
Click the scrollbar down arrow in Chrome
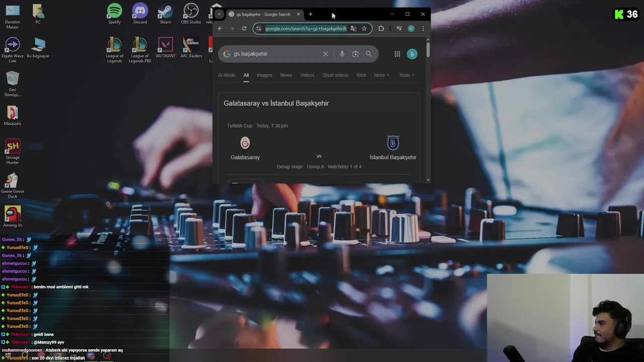tap(428, 180)
